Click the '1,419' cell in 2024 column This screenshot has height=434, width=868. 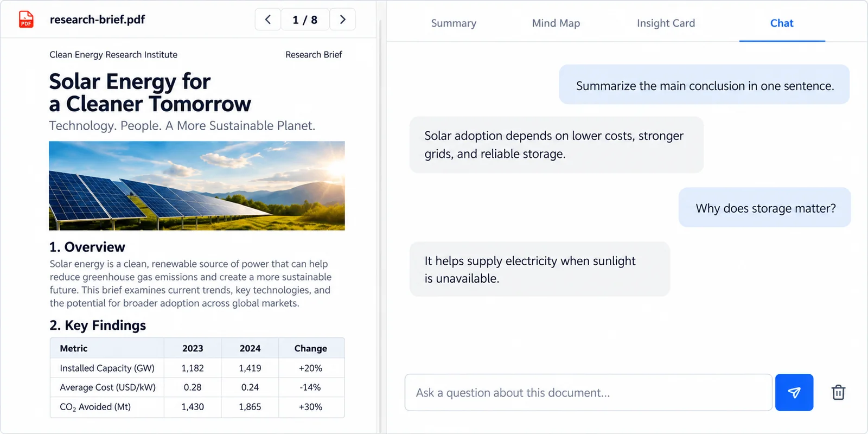(250, 368)
